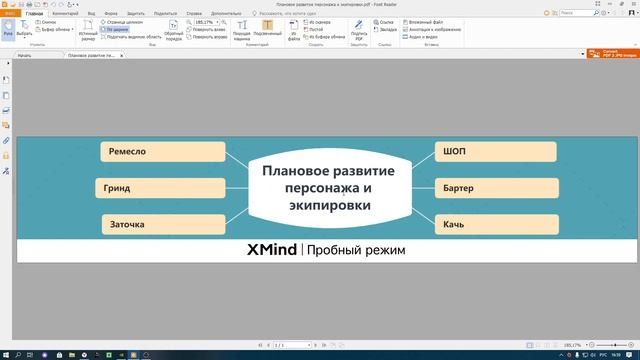Image resolution: width=640 pixels, height=360 pixels.
Task: Click Image Annotation (Аннотация к изображению)
Action: tap(432, 29)
